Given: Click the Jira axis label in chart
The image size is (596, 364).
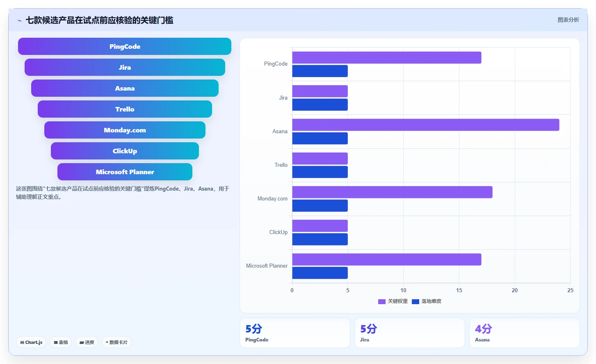Looking at the screenshot, I should tap(283, 98).
